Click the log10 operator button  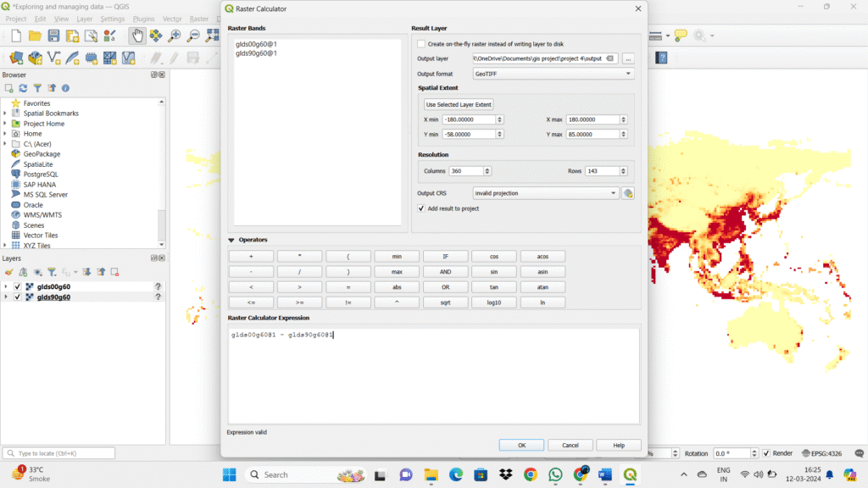(x=494, y=302)
